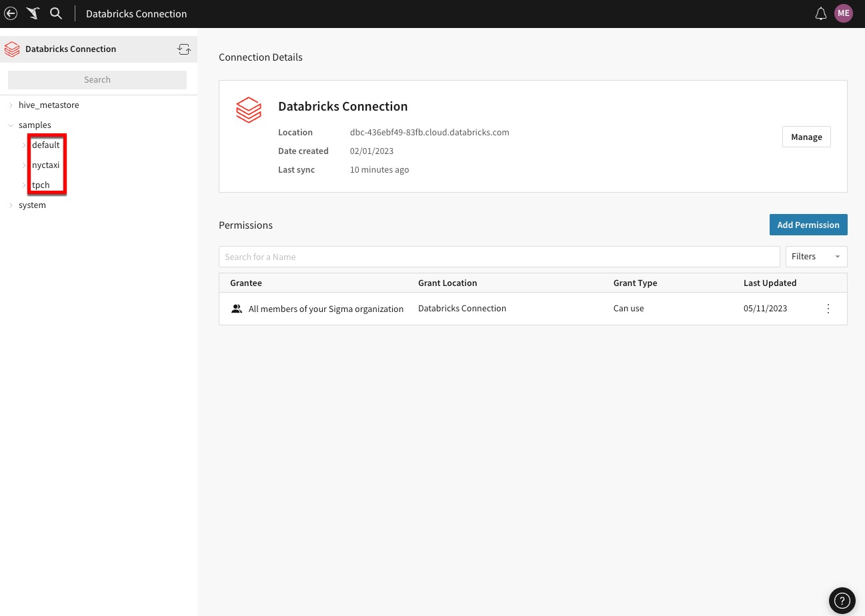Screen dimensions: 865x616
Task: Collapse the samples catalog chevron
Action: 11,125
